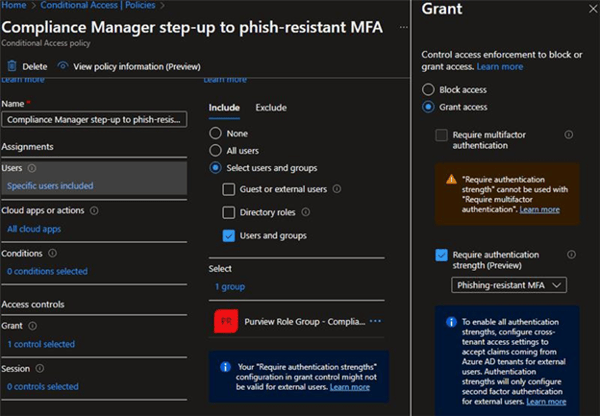600x416 pixels.
Task: Click info icon next to Grant
Action: [x=33, y=326]
